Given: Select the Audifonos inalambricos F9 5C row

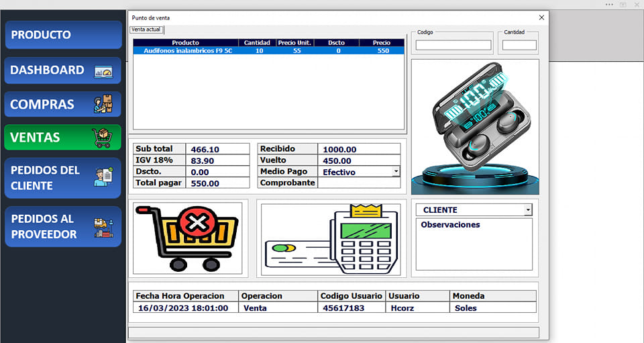Looking at the screenshot, I should pyautogui.click(x=268, y=51).
